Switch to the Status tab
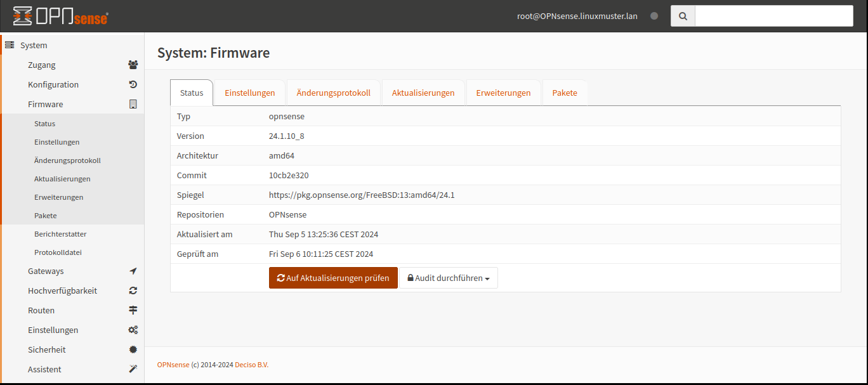Image resolution: width=868 pixels, height=385 pixels. click(x=192, y=93)
